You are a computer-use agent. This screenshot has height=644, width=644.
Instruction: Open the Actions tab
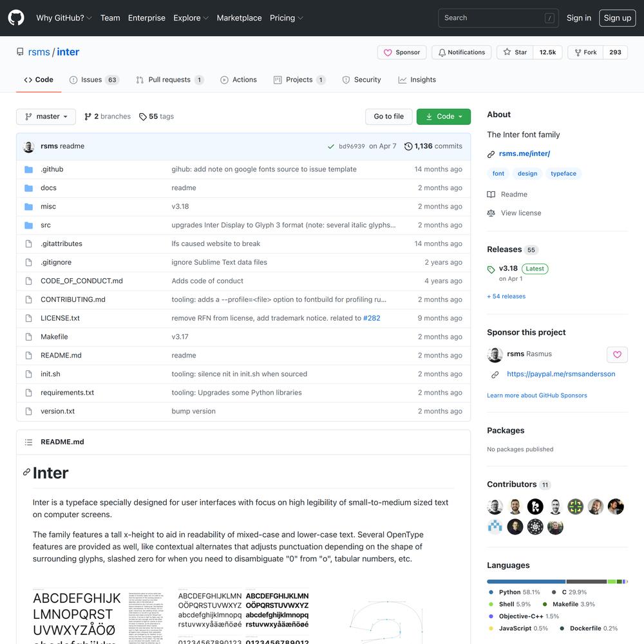(239, 80)
